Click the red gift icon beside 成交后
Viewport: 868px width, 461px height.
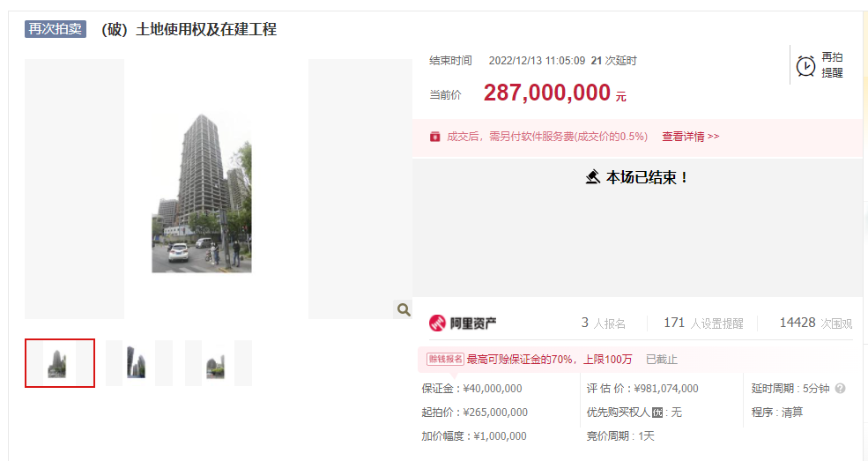[x=434, y=137]
